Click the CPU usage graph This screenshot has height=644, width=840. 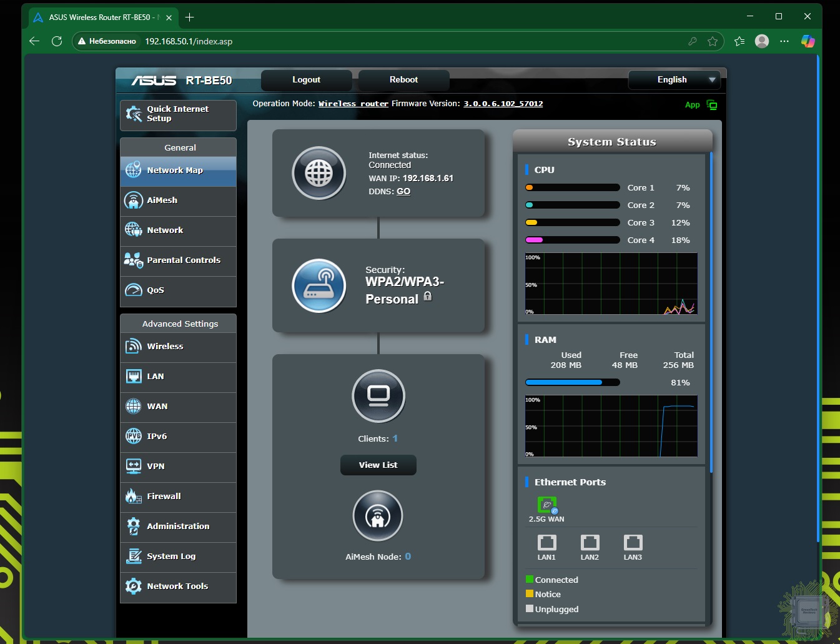[x=611, y=284]
